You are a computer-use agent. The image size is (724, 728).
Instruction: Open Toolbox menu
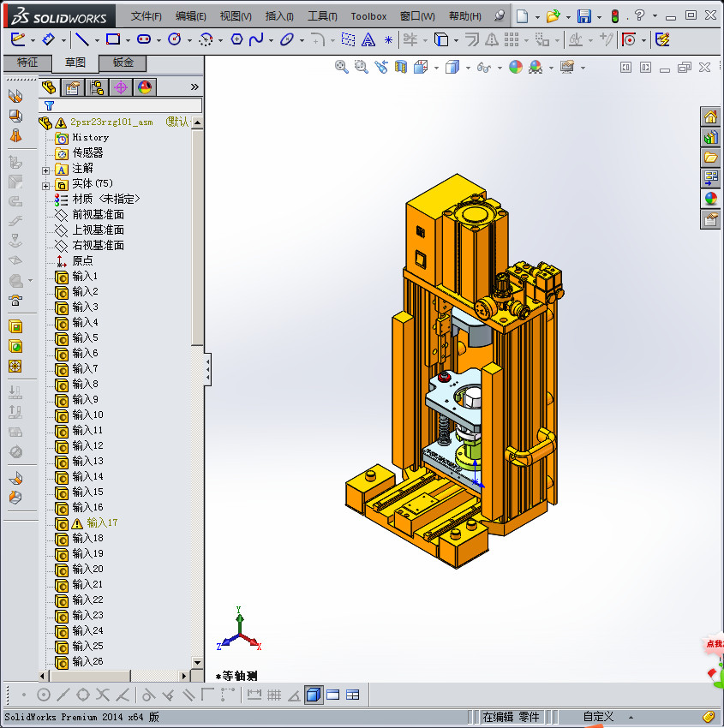[368, 16]
